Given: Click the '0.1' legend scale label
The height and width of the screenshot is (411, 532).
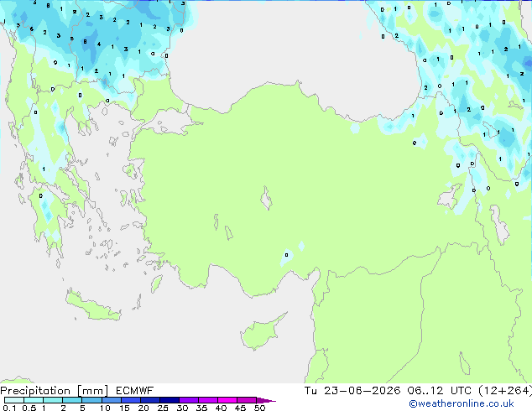Looking at the screenshot, I should coord(9,408).
